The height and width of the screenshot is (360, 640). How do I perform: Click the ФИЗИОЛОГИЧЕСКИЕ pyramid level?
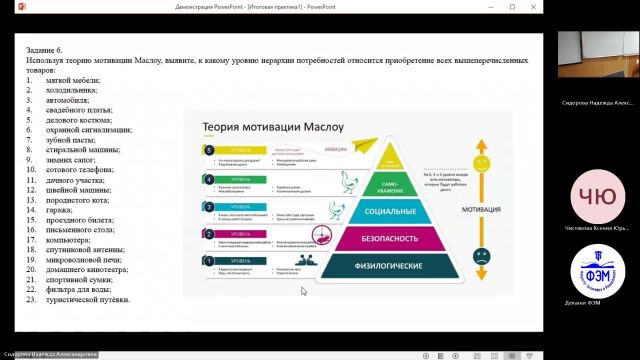coord(389,266)
